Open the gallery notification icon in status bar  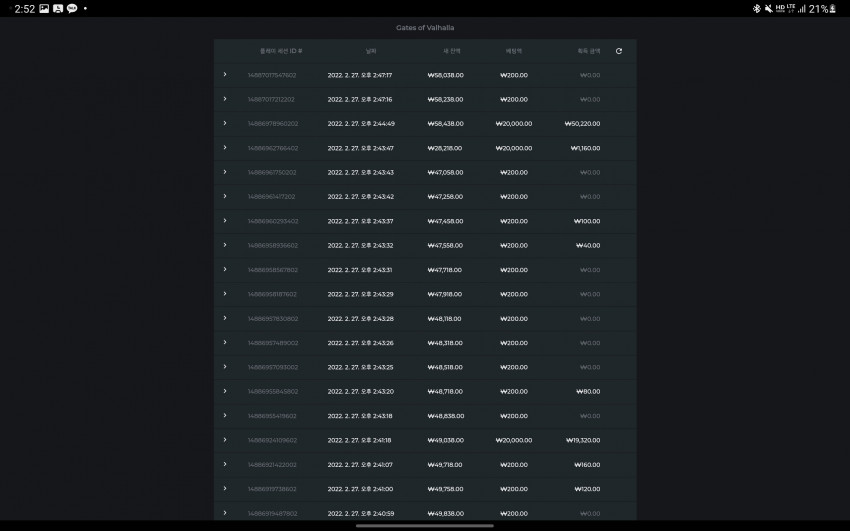pyautogui.click(x=44, y=8)
